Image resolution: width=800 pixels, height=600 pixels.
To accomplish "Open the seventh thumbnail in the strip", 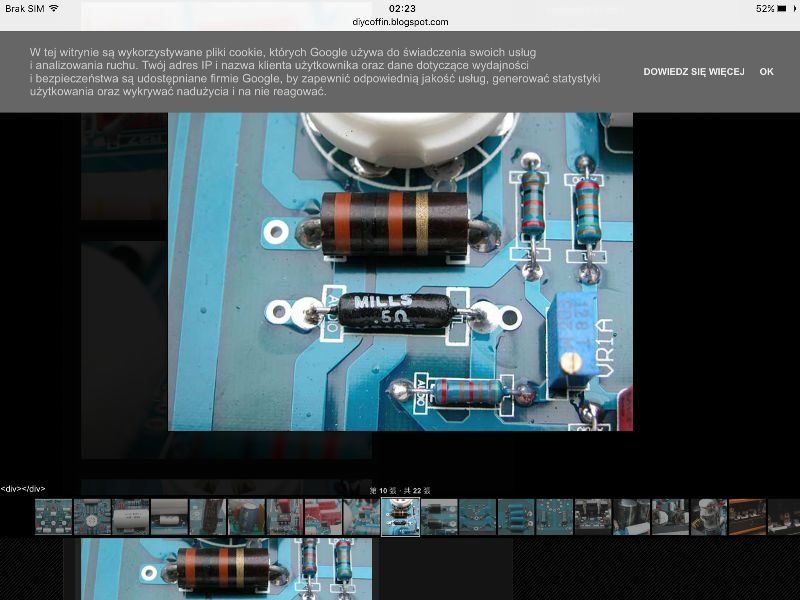I will click(x=285, y=517).
